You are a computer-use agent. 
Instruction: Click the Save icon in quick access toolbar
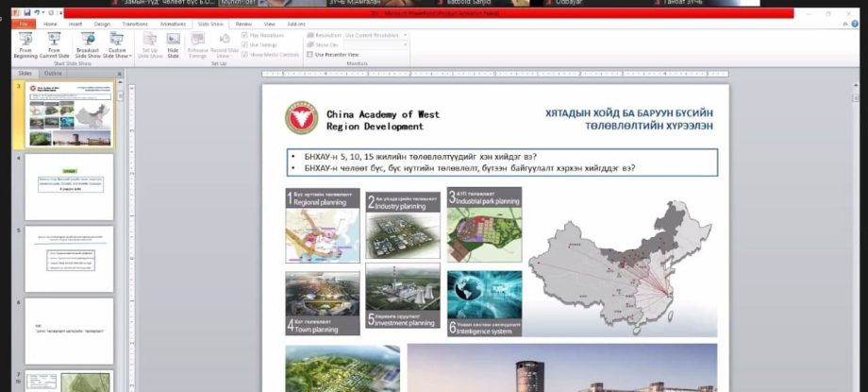coord(25,13)
